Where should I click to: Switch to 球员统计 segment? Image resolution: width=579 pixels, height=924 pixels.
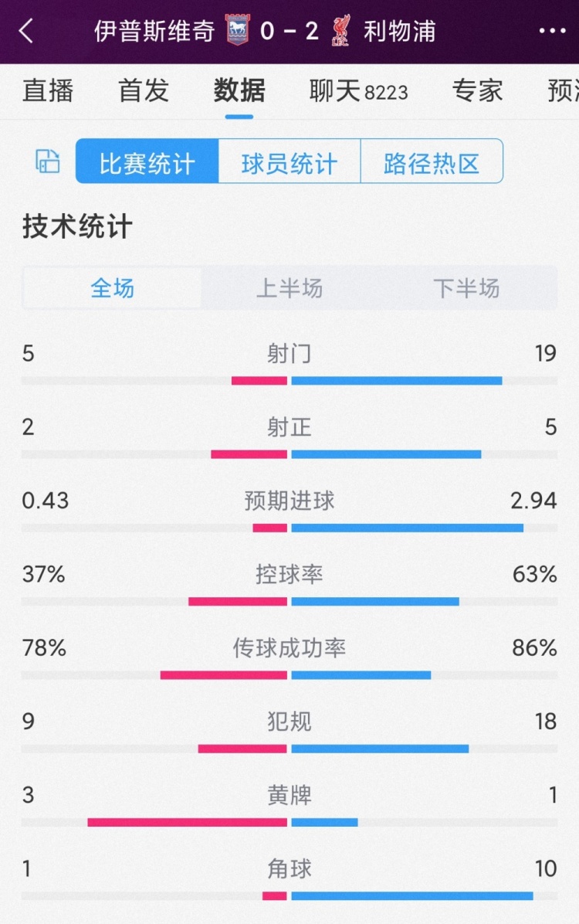tap(289, 161)
